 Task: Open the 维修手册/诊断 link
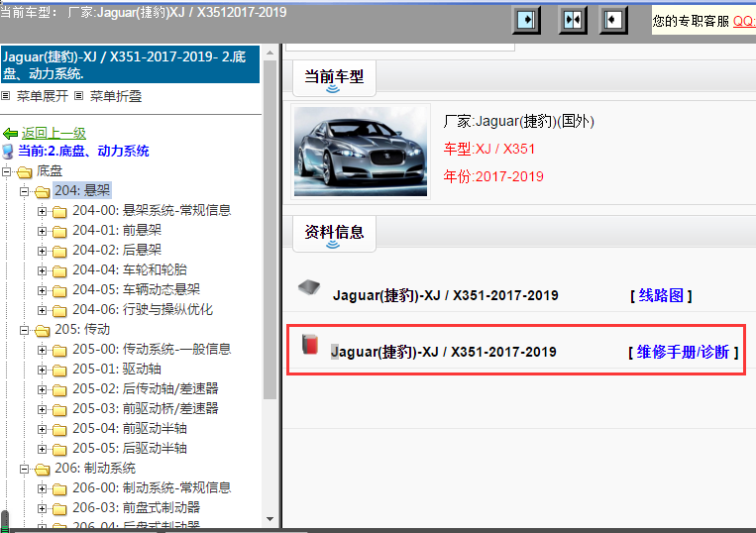click(683, 352)
